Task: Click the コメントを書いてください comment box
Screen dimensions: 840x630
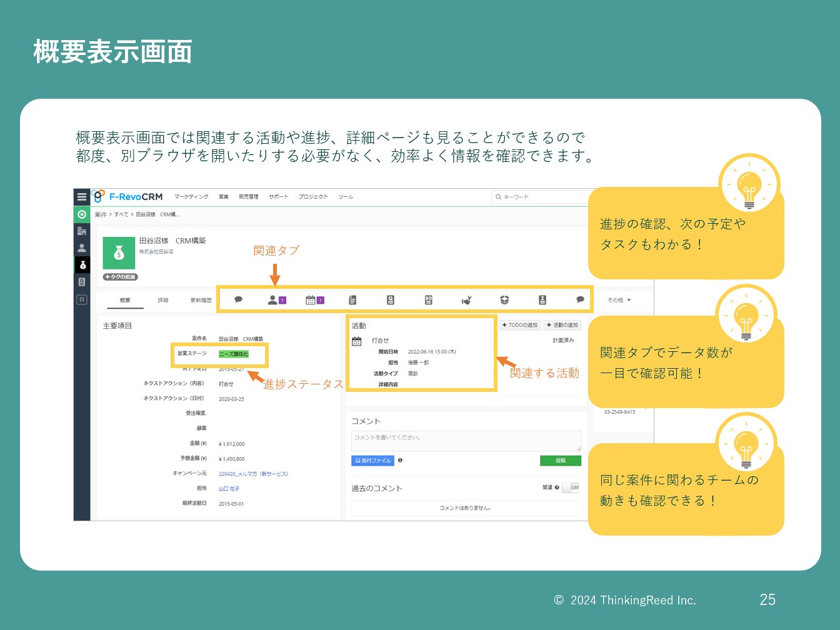Action: coord(466,441)
